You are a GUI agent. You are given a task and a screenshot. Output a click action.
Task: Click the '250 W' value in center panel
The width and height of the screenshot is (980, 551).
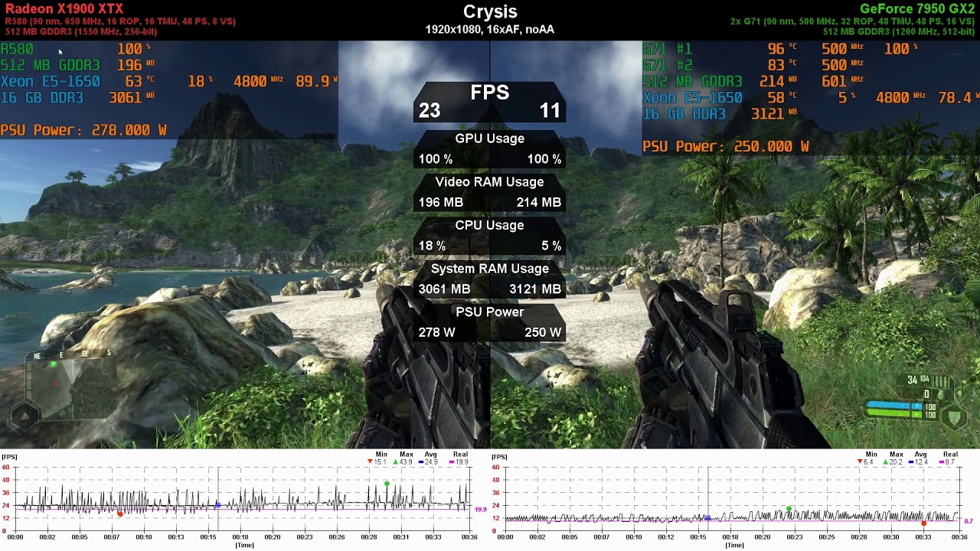[544, 332]
